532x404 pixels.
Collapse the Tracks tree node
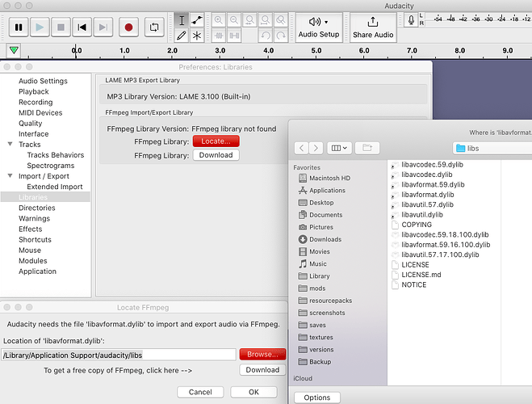(x=10, y=145)
